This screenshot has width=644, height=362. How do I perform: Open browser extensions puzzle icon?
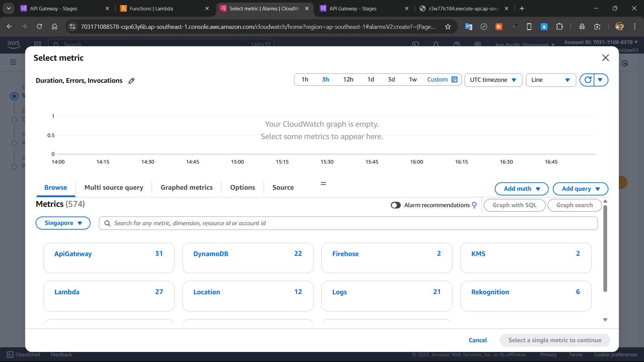point(559,26)
